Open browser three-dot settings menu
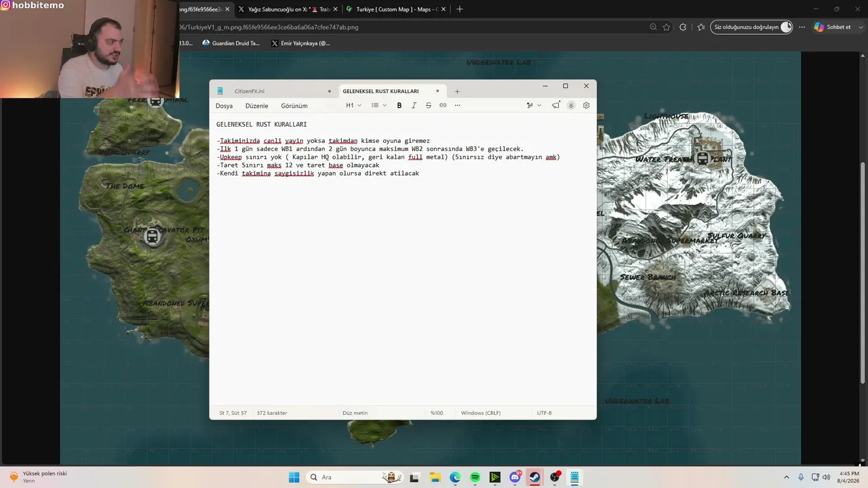The width and height of the screenshot is (868, 488). pyautogui.click(x=802, y=27)
